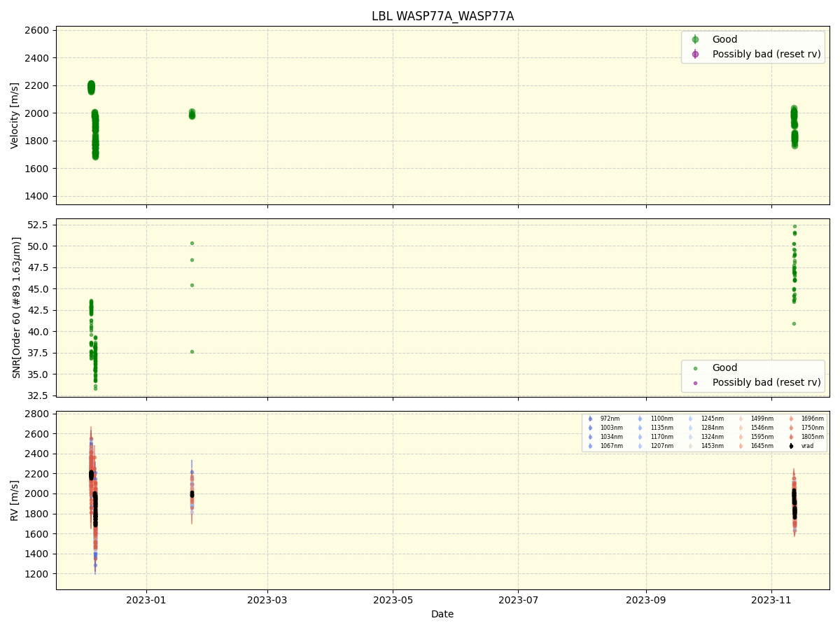This screenshot has width=840, height=630.
Task: Click the SNR[Order 60] y-axis label
Action: pyautogui.click(x=16, y=307)
